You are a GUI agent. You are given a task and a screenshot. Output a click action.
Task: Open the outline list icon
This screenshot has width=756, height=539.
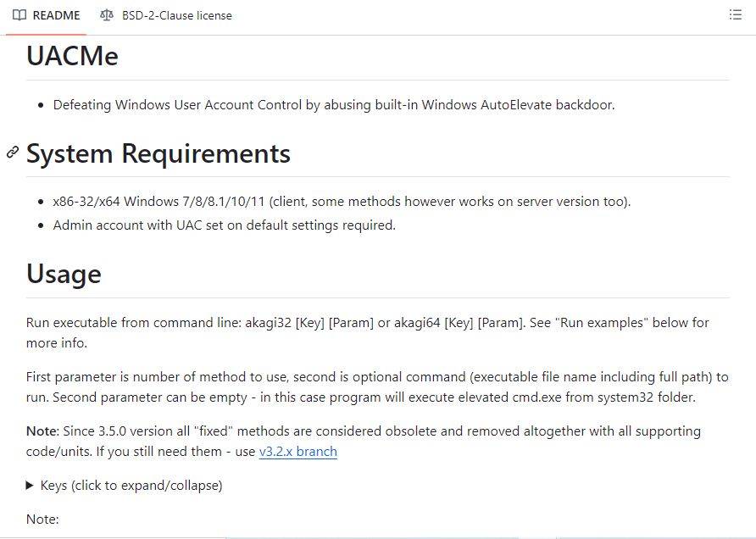735,15
